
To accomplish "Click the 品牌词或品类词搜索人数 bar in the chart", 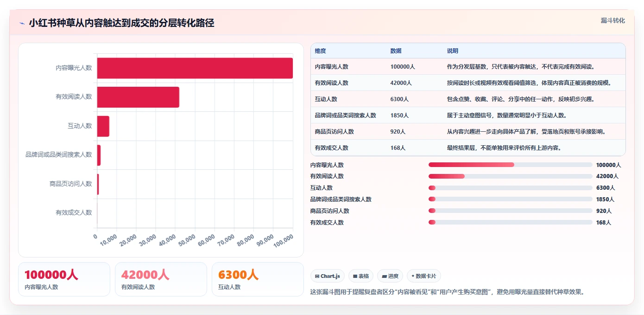I will [x=99, y=155].
